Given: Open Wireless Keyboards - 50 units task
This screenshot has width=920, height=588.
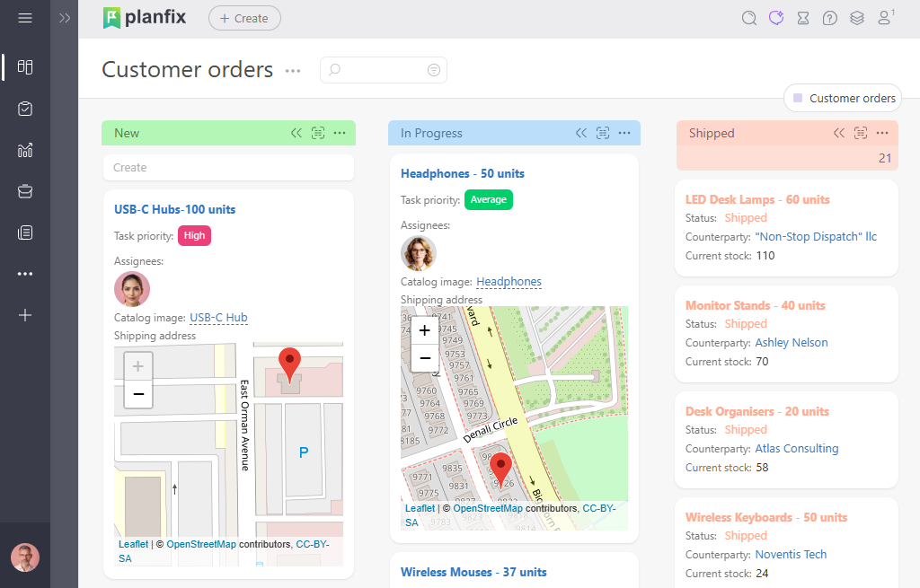Looking at the screenshot, I should [x=766, y=517].
